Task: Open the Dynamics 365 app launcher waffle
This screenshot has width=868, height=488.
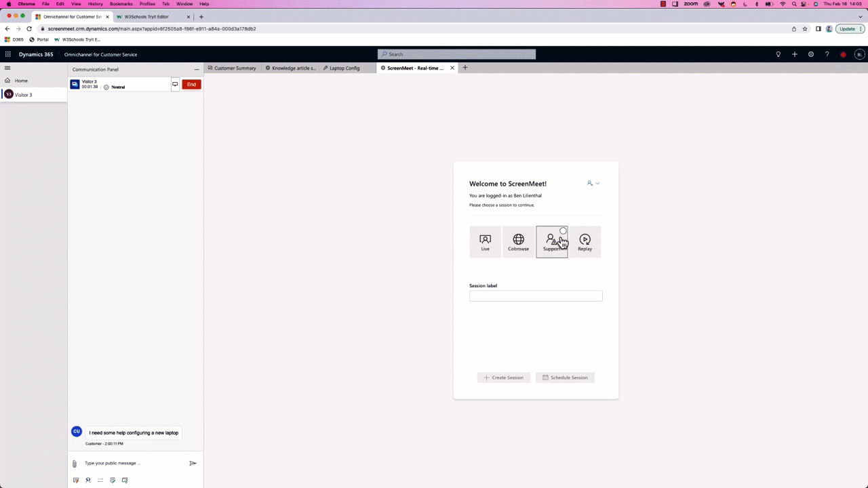Action: 8,54
